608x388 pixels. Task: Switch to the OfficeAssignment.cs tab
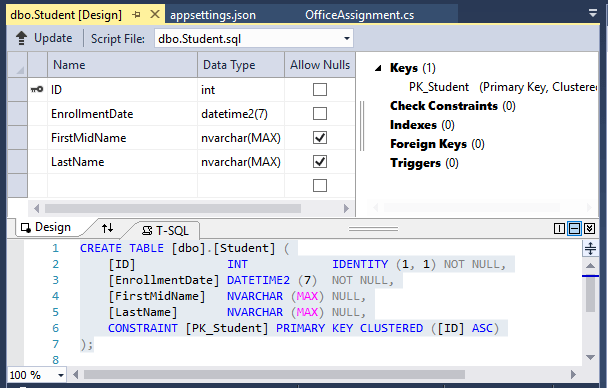pos(359,15)
